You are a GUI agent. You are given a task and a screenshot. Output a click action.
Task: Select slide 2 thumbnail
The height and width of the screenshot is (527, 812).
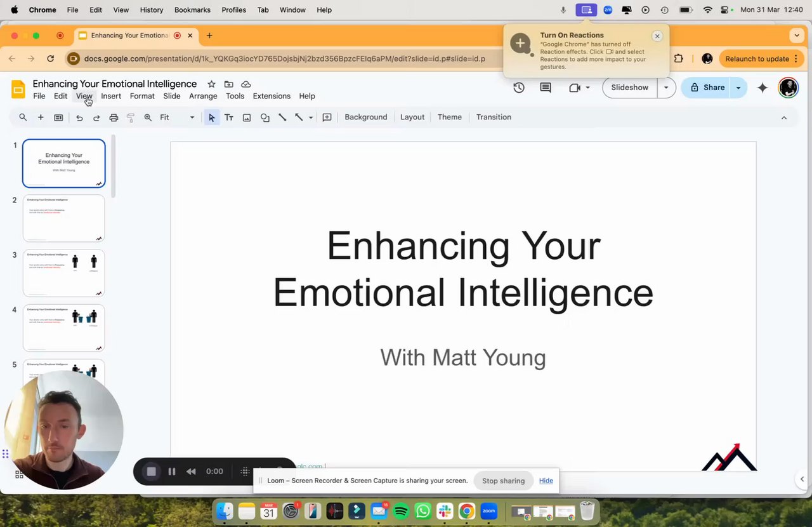63,218
